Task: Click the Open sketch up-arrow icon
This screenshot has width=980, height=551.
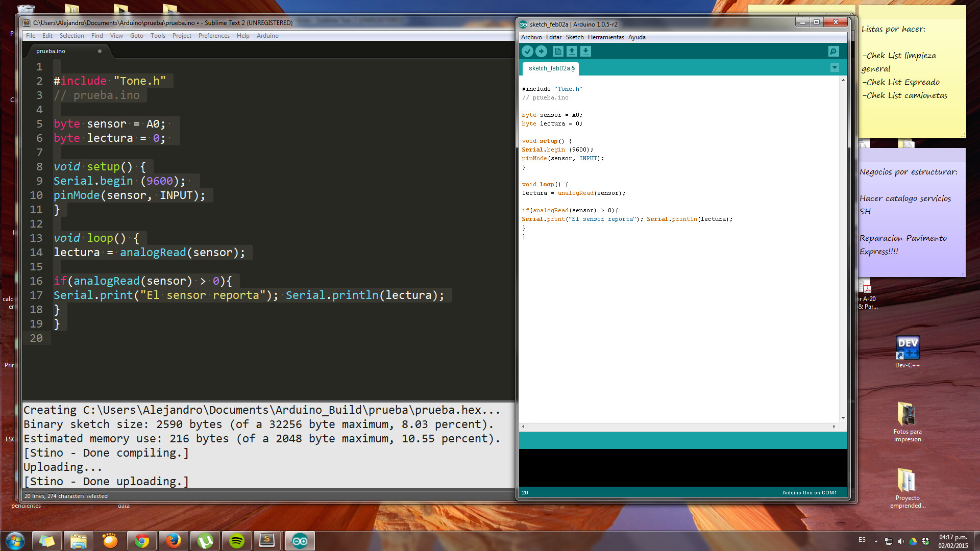Action: tap(572, 51)
